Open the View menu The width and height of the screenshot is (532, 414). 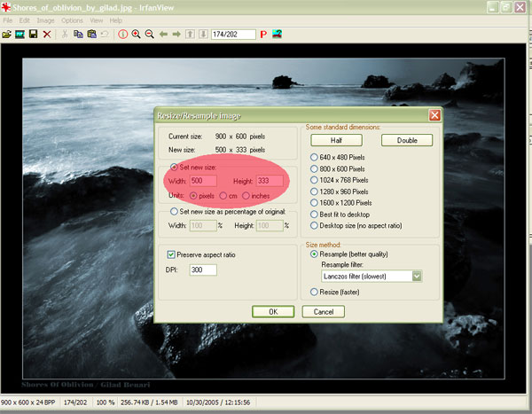[x=97, y=20]
